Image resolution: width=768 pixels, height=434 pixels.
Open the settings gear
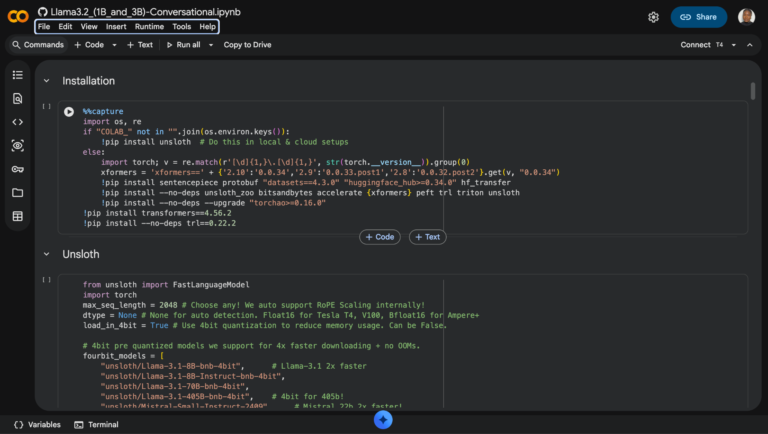[x=653, y=17]
